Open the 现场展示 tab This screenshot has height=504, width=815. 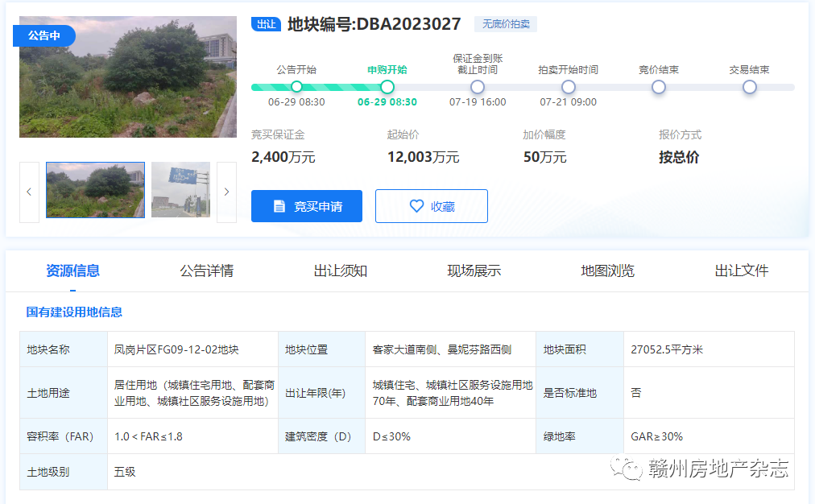point(474,271)
